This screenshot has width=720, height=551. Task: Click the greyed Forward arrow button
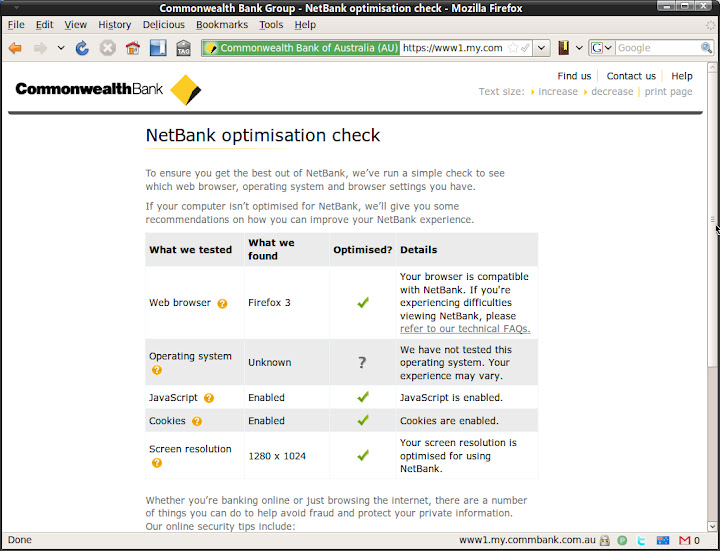(40, 48)
